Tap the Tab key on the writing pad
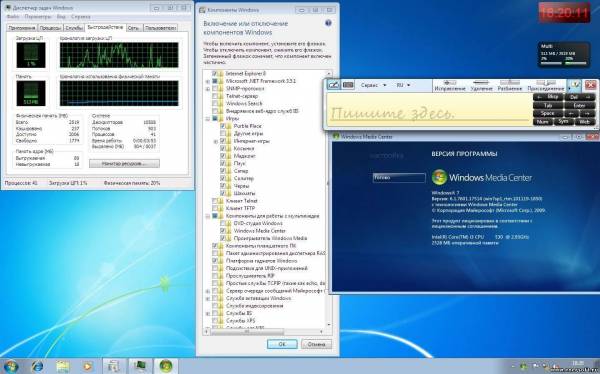 click(x=548, y=105)
